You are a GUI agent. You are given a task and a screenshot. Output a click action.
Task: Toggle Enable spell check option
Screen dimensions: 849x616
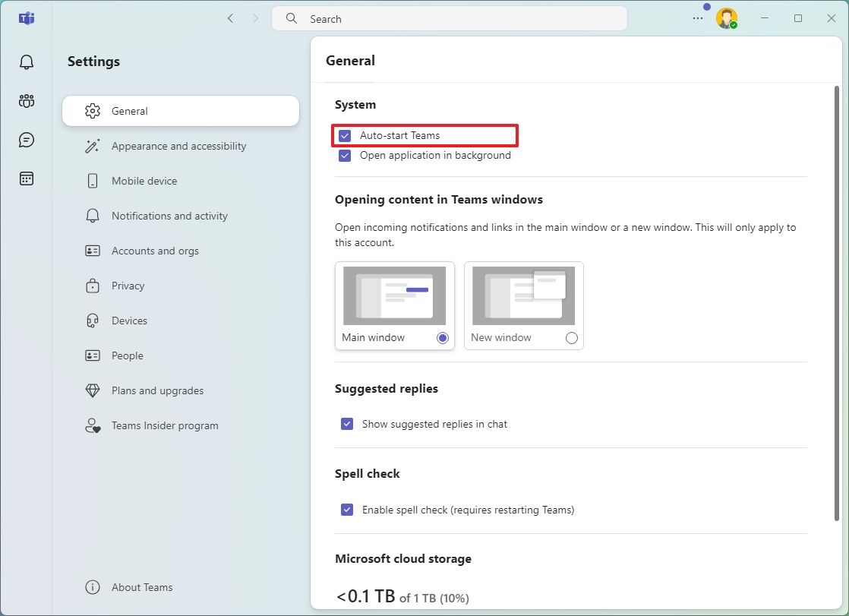click(x=347, y=510)
